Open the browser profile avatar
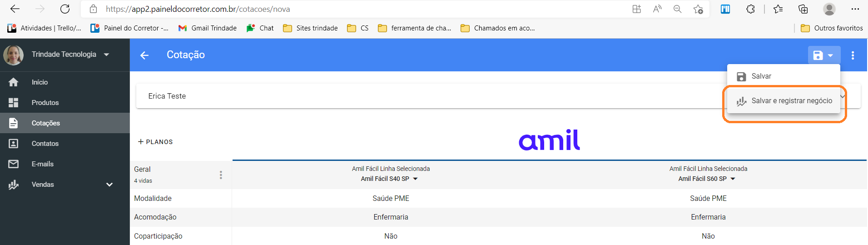Screen dimensions: 868x245 click(x=829, y=9)
